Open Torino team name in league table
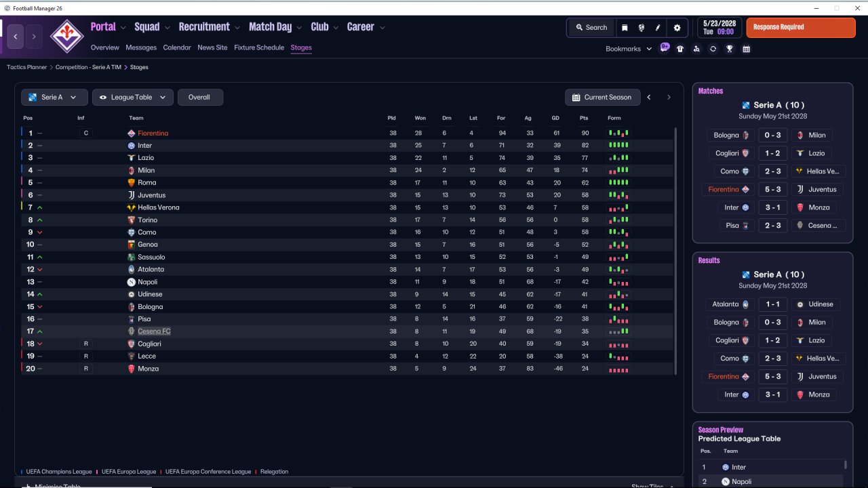 coord(147,220)
